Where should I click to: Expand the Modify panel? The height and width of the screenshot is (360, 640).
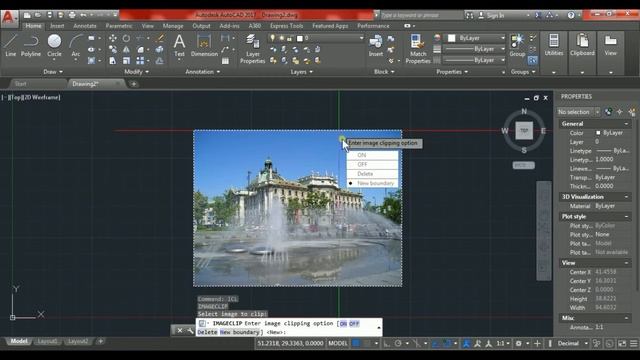[136, 72]
